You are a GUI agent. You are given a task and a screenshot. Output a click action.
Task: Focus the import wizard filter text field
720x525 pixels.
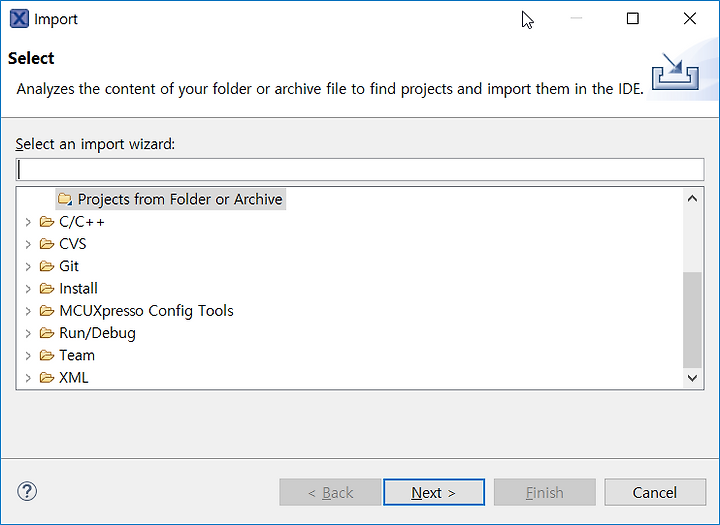pos(360,169)
